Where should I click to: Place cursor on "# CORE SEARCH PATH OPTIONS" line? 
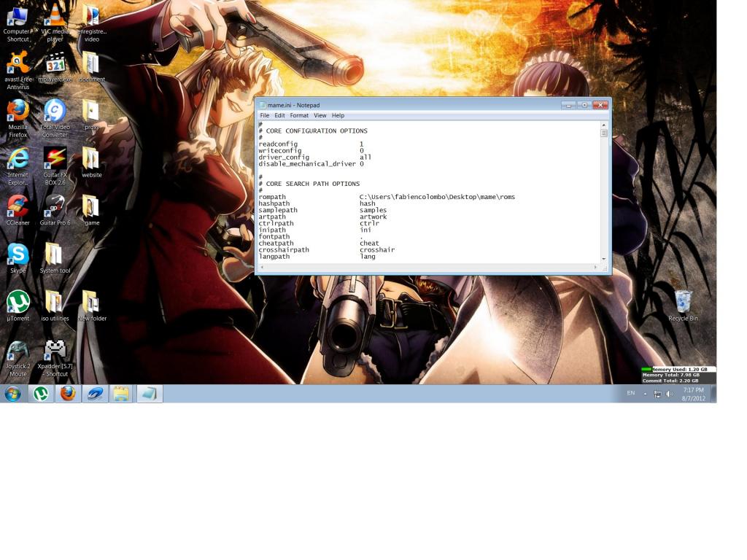pyautogui.click(x=309, y=184)
